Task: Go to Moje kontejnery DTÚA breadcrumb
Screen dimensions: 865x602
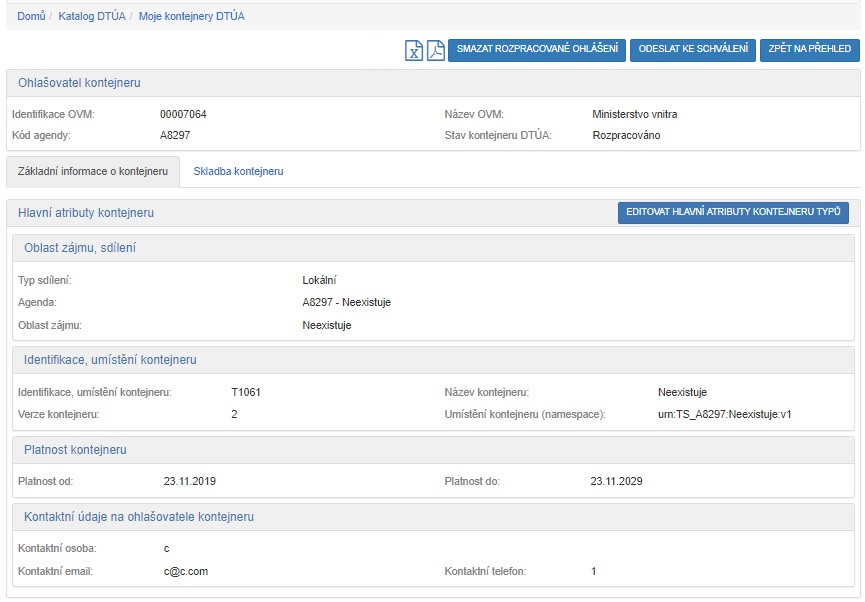Action: click(x=191, y=16)
